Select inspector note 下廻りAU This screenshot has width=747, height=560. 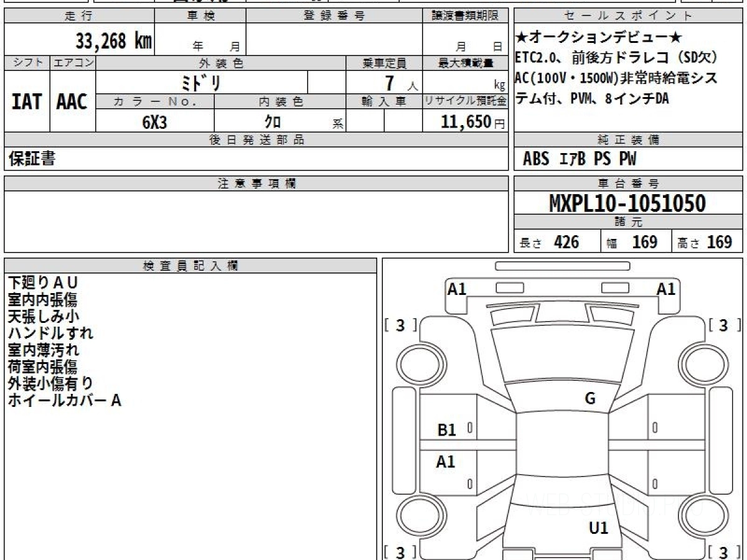click(43, 283)
